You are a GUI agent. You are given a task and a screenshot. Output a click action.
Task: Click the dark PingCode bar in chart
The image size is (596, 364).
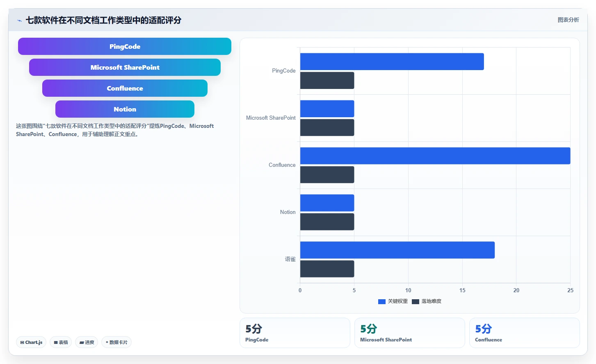327,80
